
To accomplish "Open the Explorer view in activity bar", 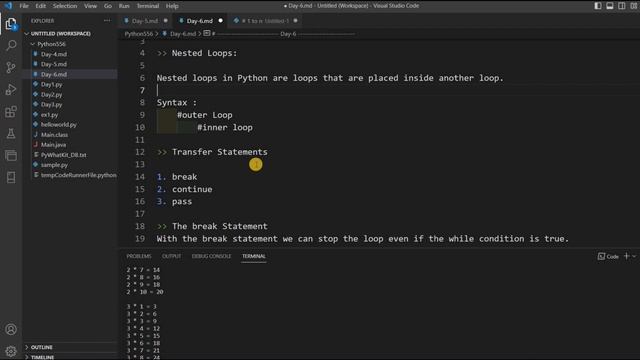I will (x=11, y=24).
